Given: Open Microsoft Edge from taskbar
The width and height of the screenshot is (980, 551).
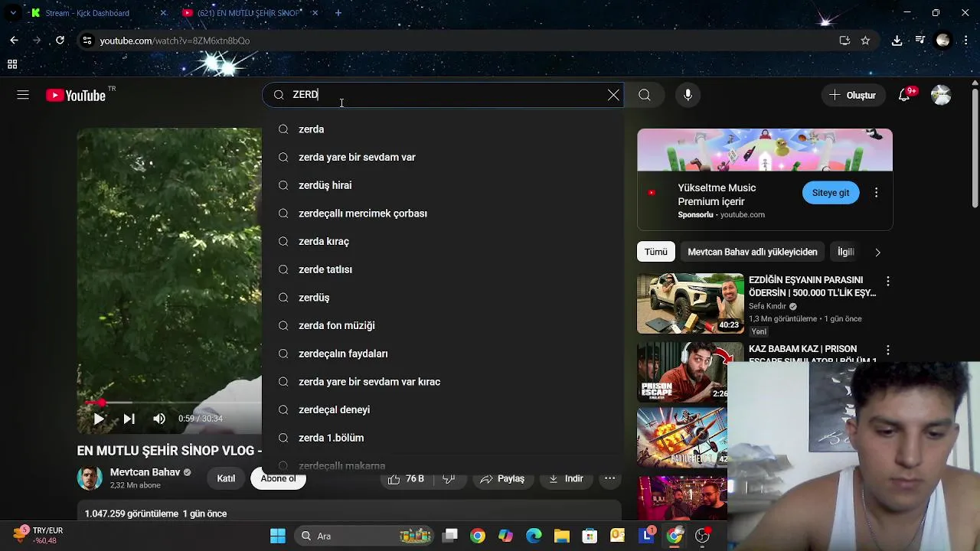Looking at the screenshot, I should coord(534,536).
